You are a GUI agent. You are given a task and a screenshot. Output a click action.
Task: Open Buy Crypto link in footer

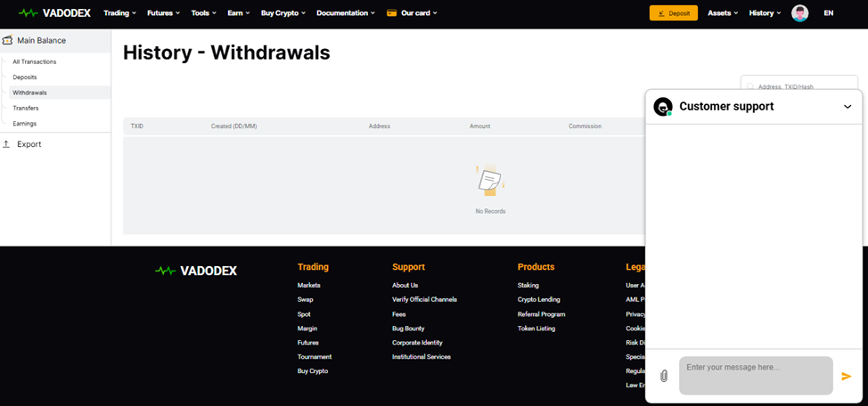coord(313,371)
